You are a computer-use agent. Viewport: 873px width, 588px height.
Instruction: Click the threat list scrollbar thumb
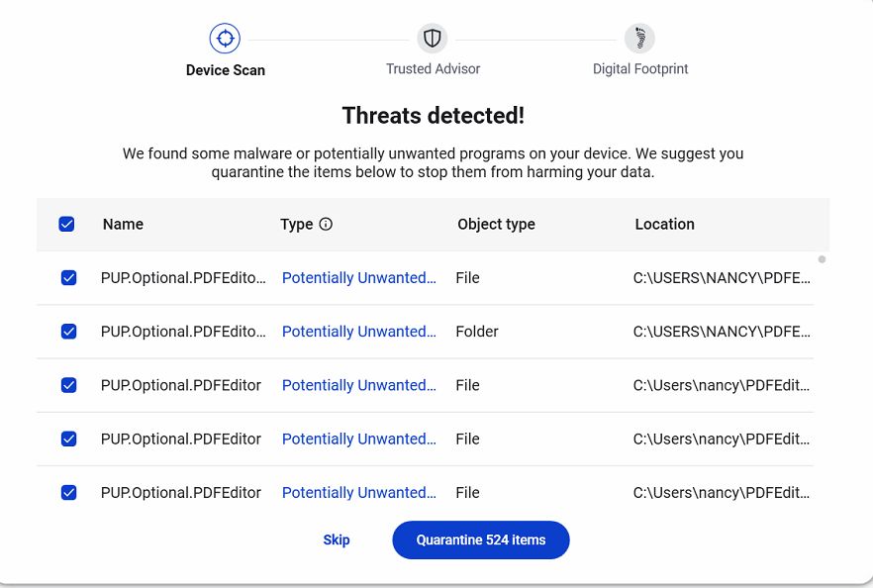point(822,259)
